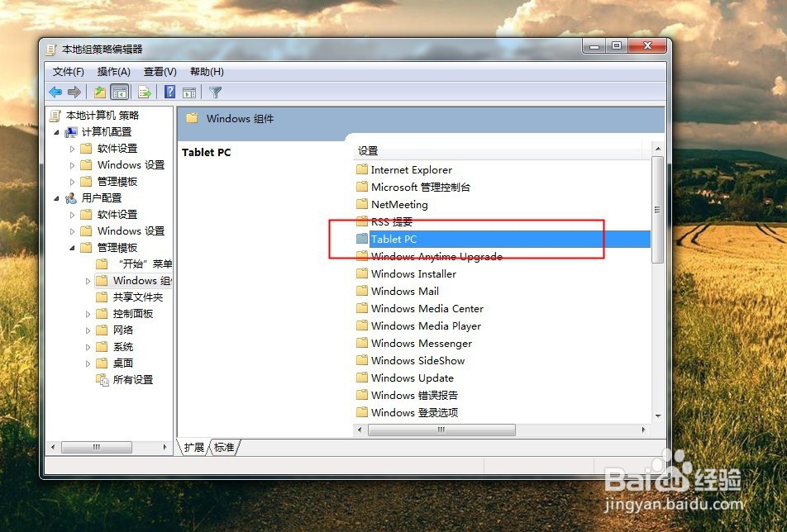
Task: Switch to the 扩展 tab
Action: tap(194, 447)
